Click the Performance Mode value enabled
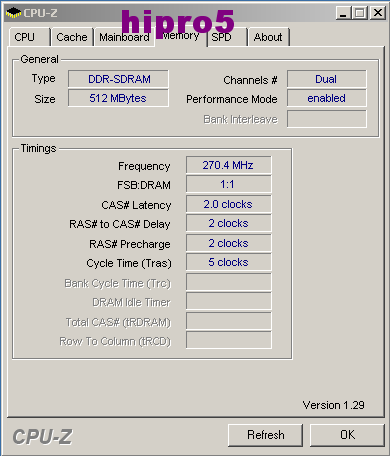The image size is (390, 456). pyautogui.click(x=327, y=98)
